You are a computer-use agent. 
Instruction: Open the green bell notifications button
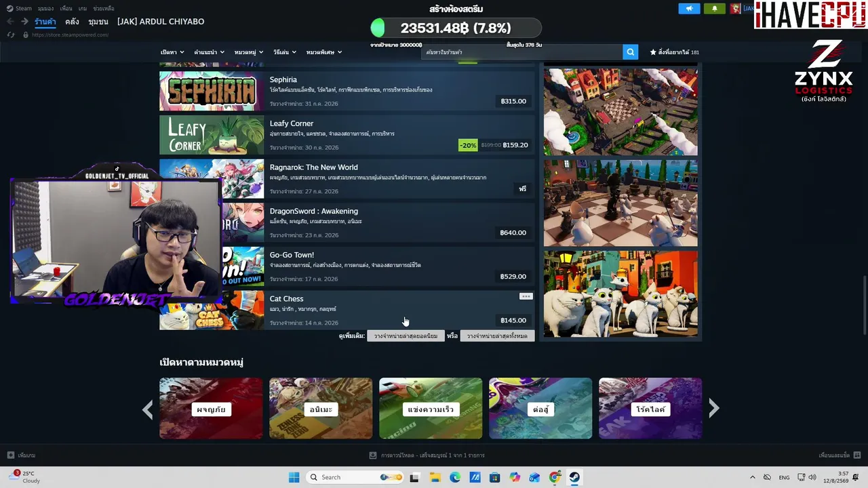pyautogui.click(x=714, y=9)
